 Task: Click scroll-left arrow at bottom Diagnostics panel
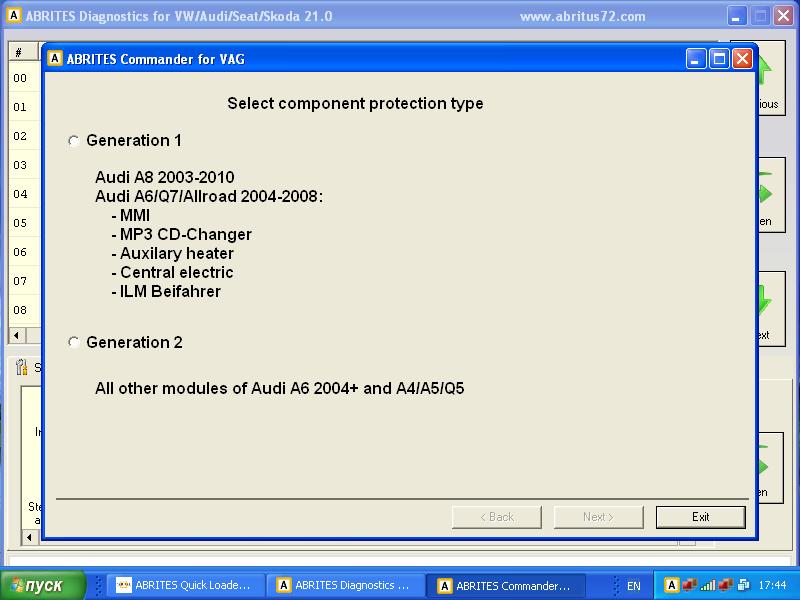click(x=30, y=537)
